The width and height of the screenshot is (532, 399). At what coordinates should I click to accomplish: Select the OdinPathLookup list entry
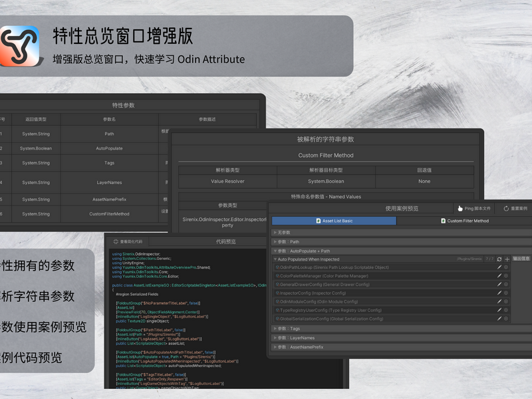(x=385, y=267)
